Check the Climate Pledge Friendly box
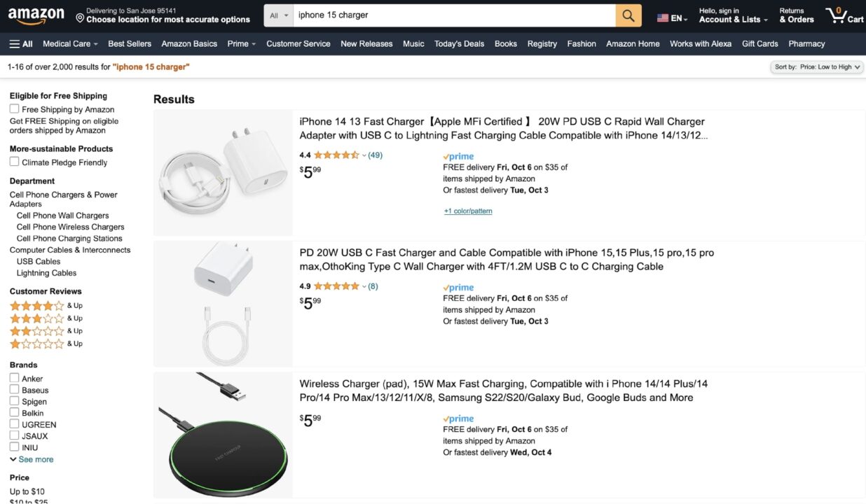 click(14, 162)
